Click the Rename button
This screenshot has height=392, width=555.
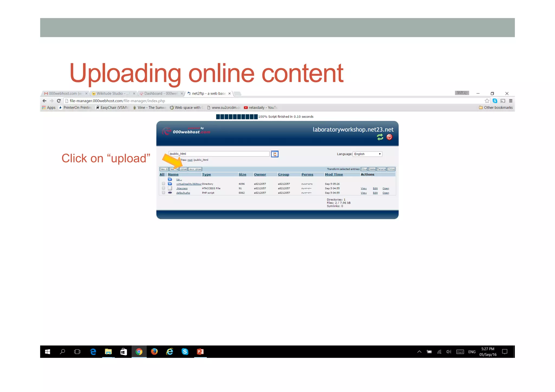[x=382, y=169]
